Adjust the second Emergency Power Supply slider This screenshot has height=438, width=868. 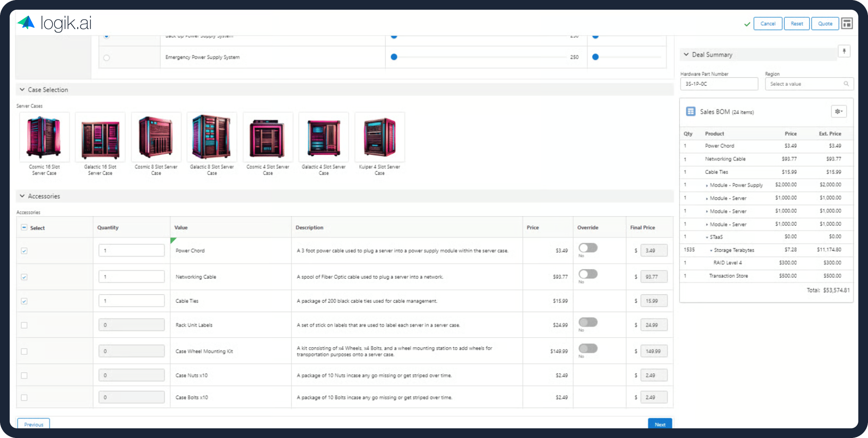595,57
